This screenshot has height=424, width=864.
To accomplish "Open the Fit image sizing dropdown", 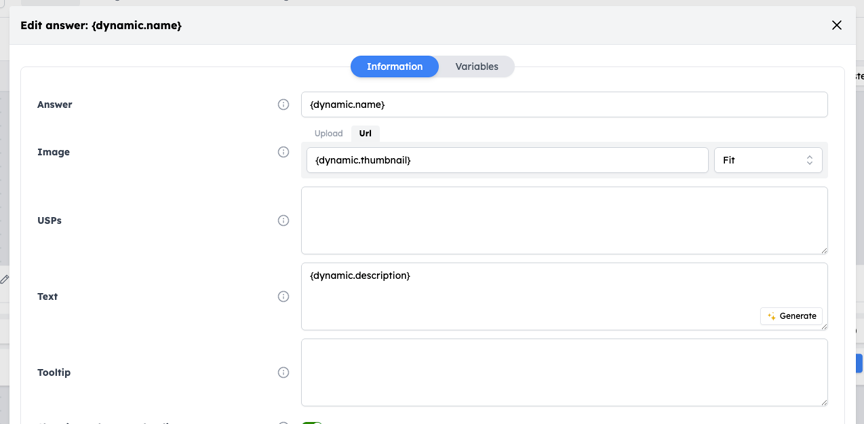I will (768, 160).
